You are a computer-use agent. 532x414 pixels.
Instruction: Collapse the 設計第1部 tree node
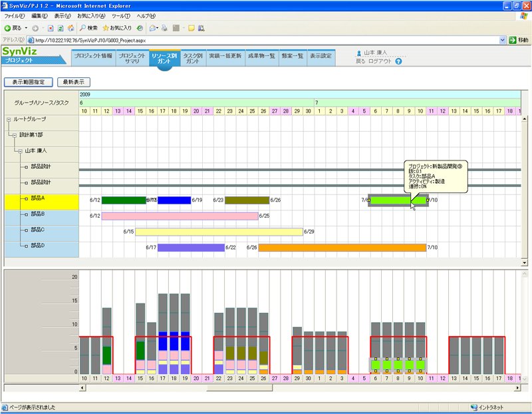[15, 135]
